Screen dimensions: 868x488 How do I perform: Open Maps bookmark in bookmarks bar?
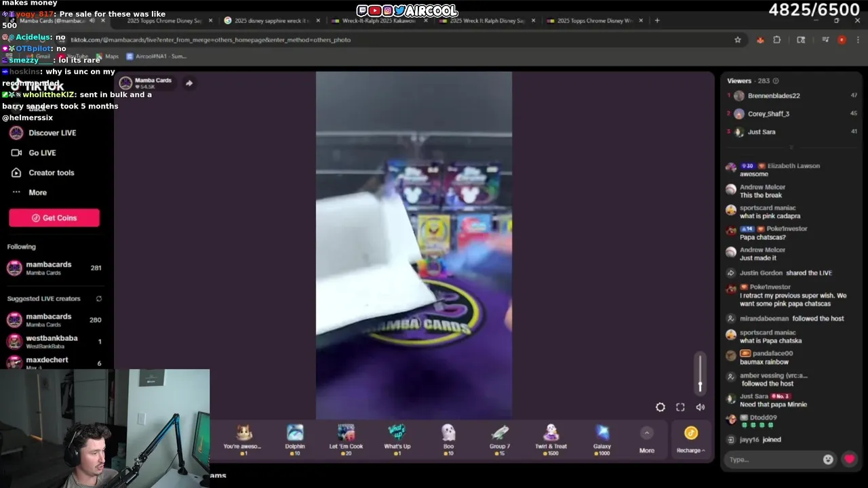click(x=107, y=57)
